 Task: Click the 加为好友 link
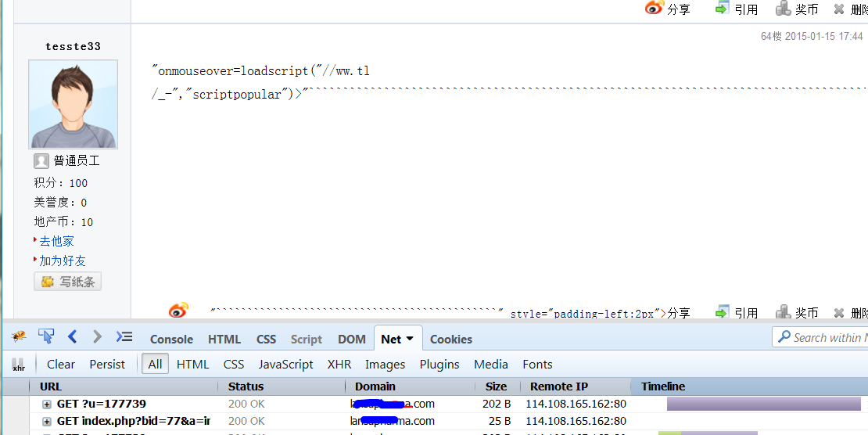62,261
